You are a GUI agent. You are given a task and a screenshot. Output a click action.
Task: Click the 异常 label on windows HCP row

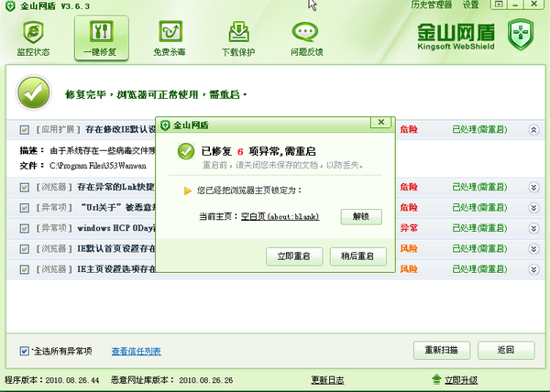pos(409,228)
